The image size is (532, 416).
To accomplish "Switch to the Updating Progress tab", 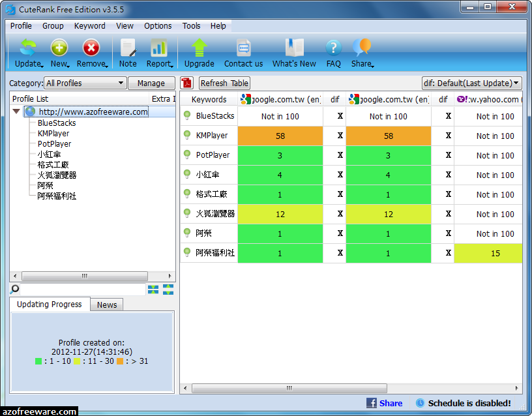I will [50, 304].
